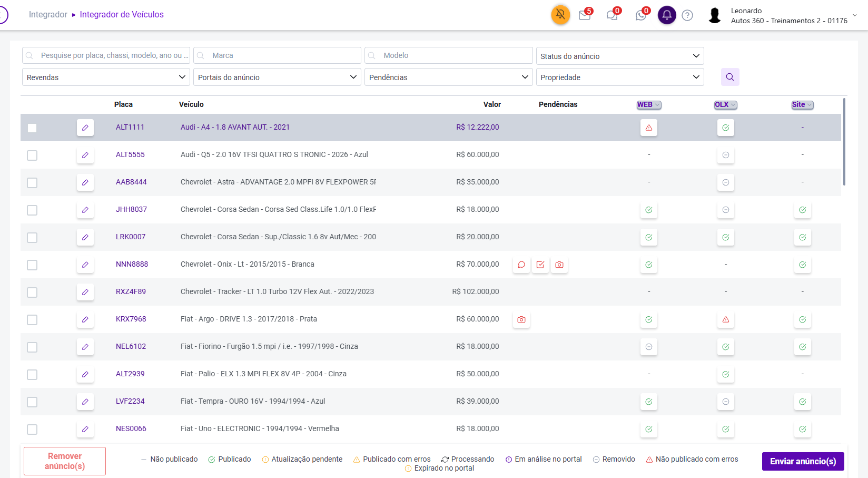The image size is (868, 478).
Task: Open the Integrador de Veículos breadcrumb
Action: click(x=122, y=15)
